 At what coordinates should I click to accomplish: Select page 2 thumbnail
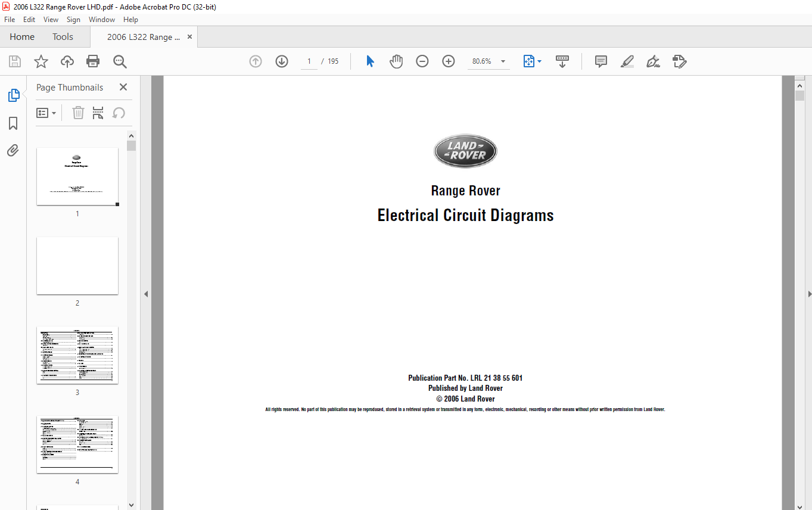coord(77,266)
